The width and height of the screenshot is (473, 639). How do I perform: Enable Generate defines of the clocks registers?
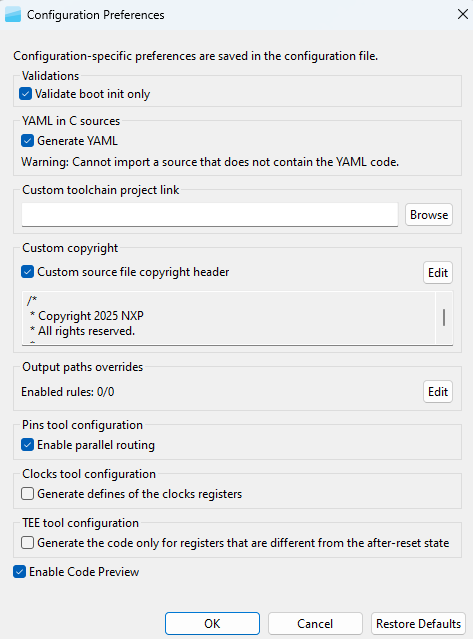point(27,494)
